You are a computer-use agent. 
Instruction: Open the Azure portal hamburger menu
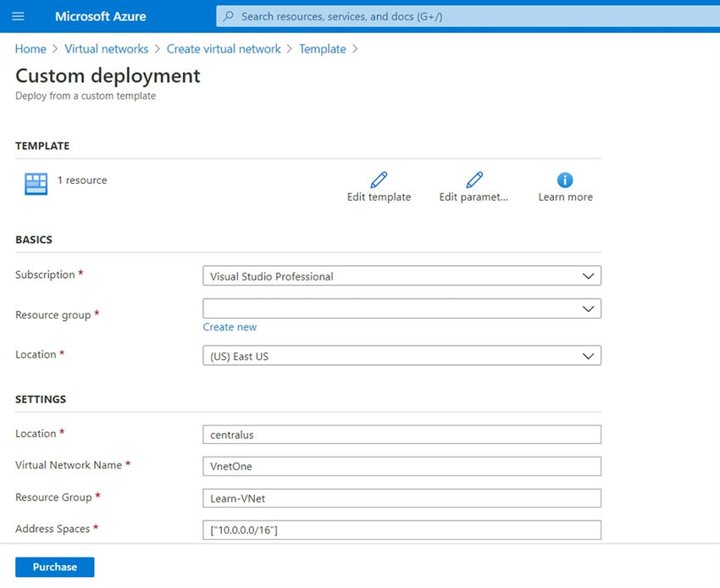[x=18, y=16]
